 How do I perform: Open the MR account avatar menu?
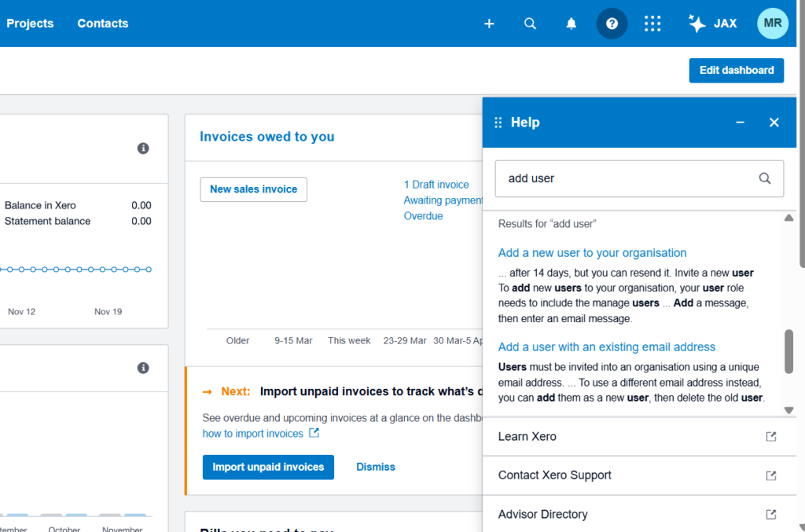point(772,23)
